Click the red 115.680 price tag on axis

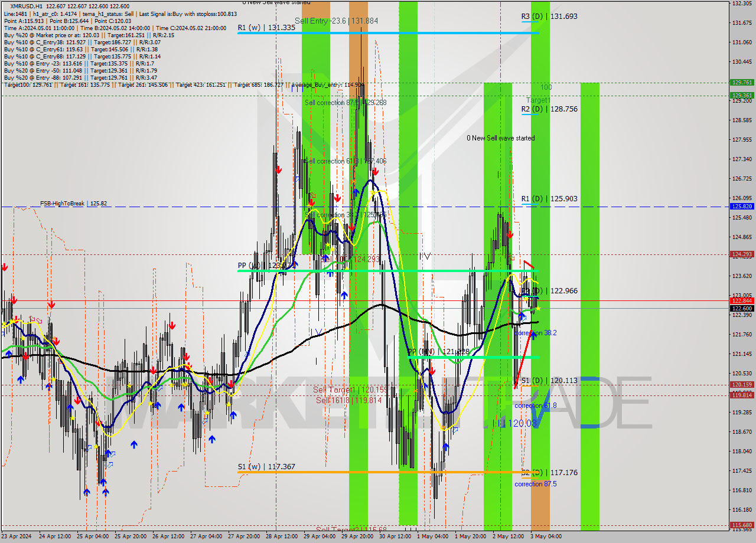coord(742,525)
